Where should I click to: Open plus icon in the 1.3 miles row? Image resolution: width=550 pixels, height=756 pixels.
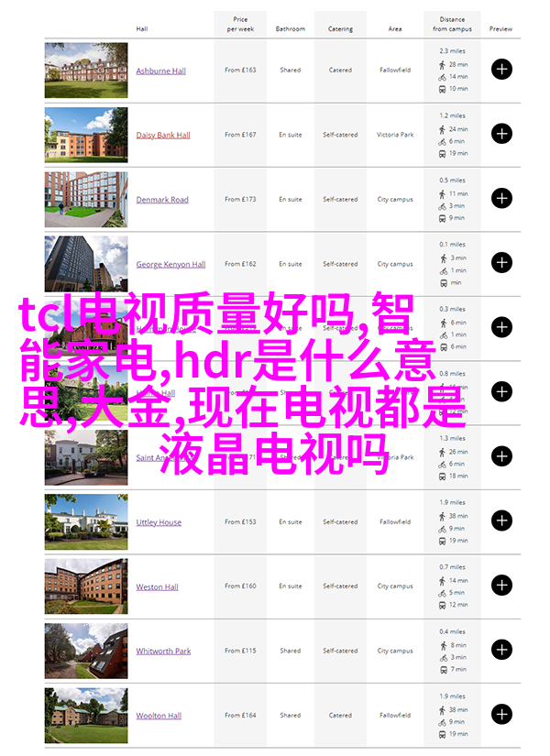pos(501,456)
